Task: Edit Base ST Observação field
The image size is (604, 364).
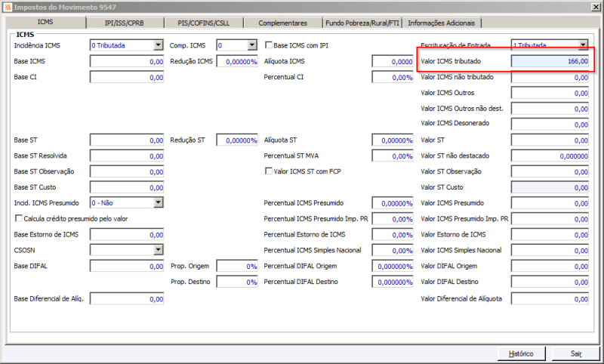Action: point(127,171)
